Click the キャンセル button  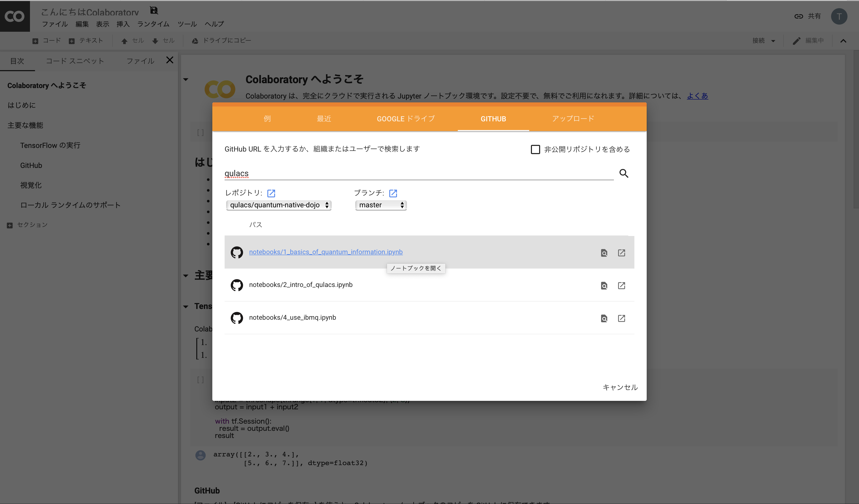(619, 387)
